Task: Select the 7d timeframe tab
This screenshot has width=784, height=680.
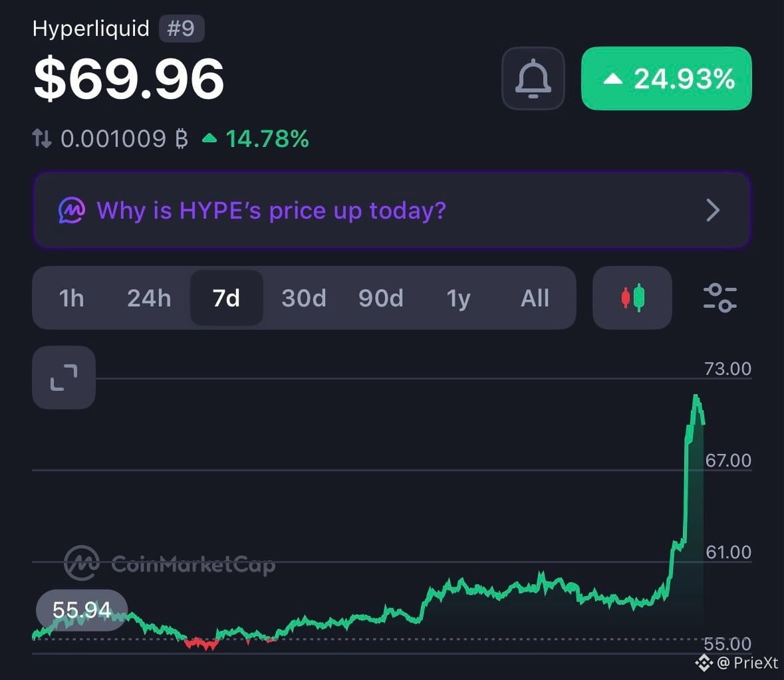Action: (x=227, y=298)
